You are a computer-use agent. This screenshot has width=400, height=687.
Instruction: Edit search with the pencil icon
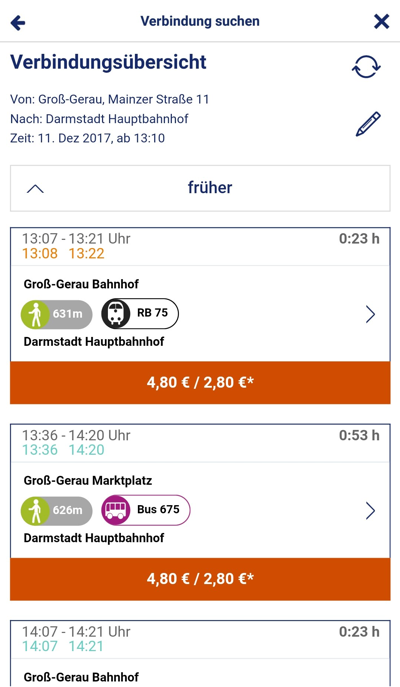click(x=368, y=124)
